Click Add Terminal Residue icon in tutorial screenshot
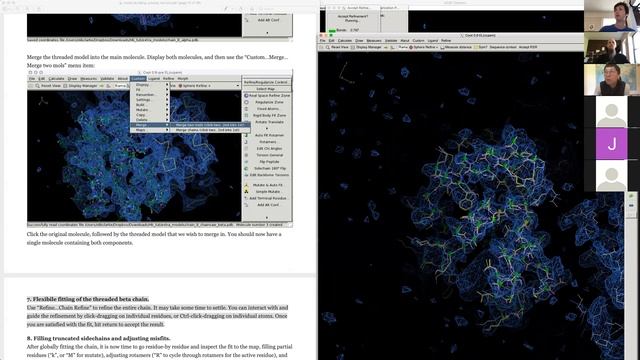The width and height of the screenshot is (640, 360). (246, 198)
